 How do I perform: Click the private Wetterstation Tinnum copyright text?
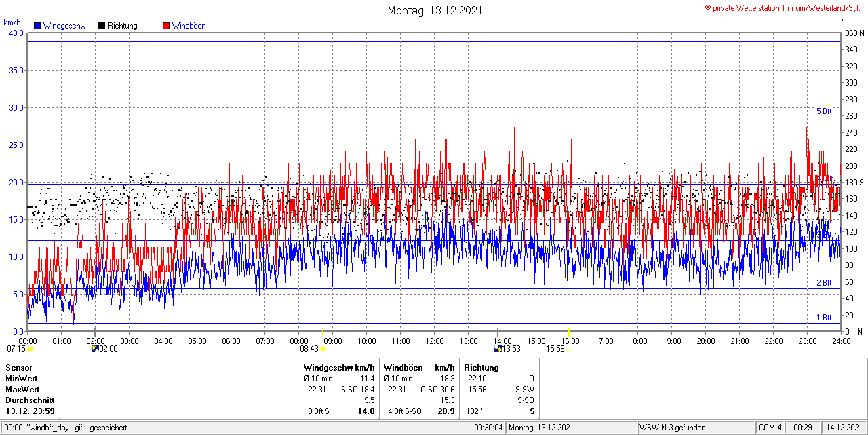coord(783,7)
